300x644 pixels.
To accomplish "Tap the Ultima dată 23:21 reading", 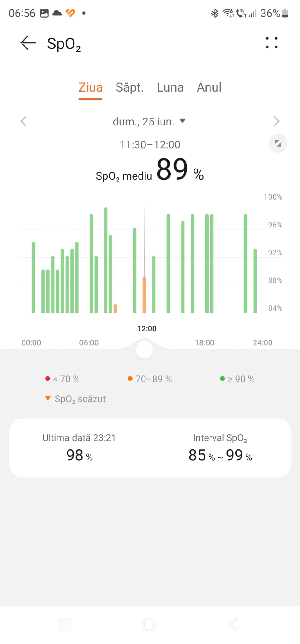I will 79,447.
